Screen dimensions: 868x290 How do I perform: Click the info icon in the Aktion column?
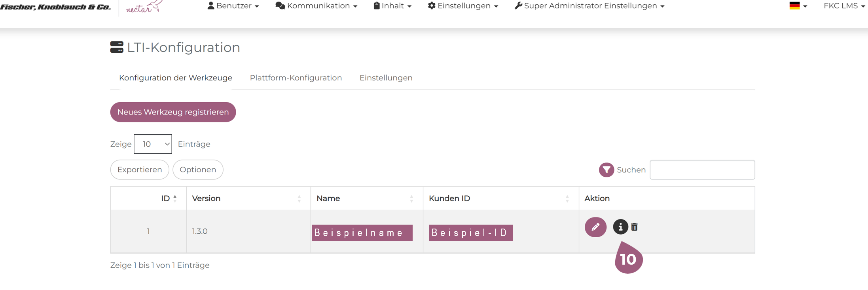pos(620,227)
